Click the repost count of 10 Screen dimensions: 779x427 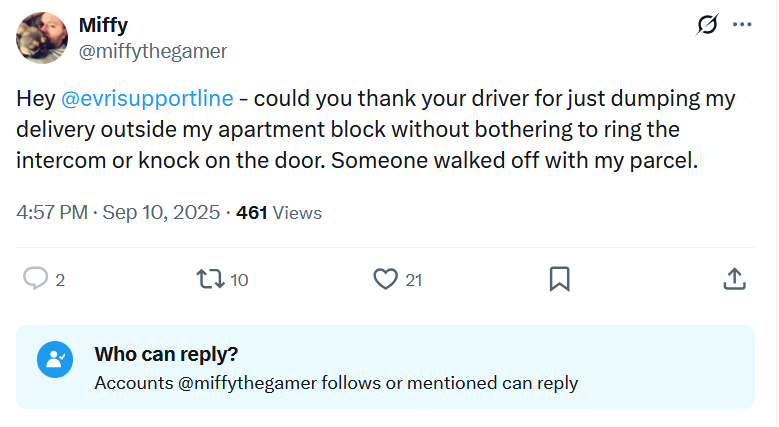(239, 280)
